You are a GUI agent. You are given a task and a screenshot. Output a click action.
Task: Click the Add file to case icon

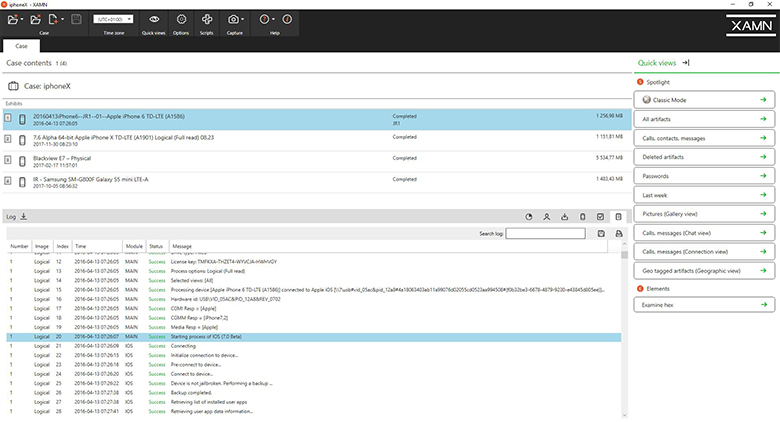(x=53, y=19)
